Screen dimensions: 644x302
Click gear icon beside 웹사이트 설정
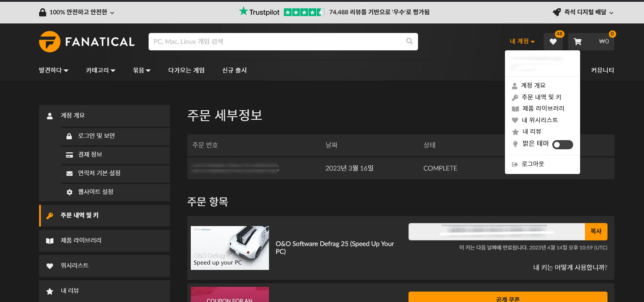point(69,192)
